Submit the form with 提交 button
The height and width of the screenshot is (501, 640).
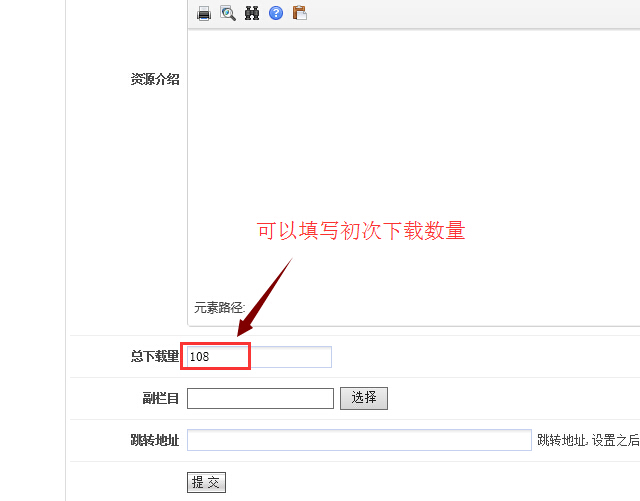pos(207,483)
